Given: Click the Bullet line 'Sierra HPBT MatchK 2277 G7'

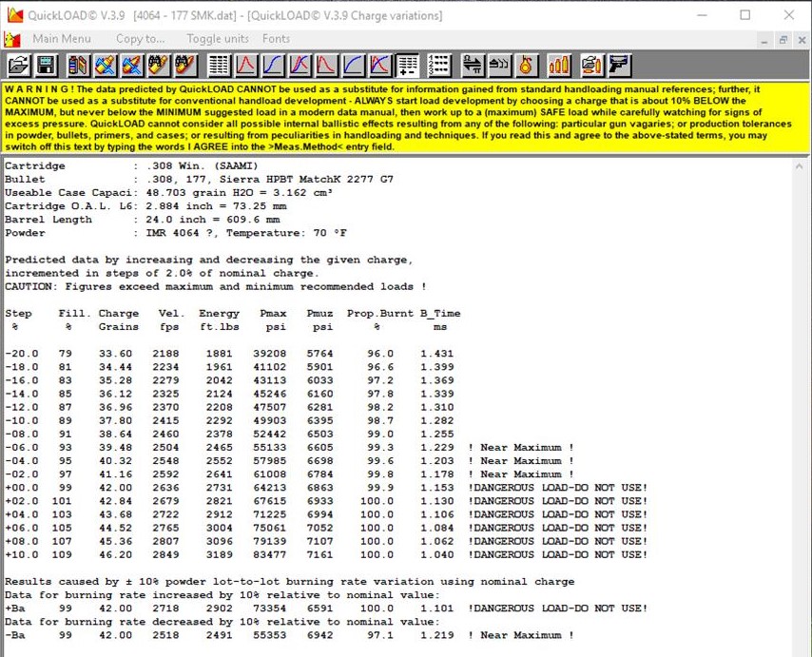Looking at the screenshot, I should (306, 180).
